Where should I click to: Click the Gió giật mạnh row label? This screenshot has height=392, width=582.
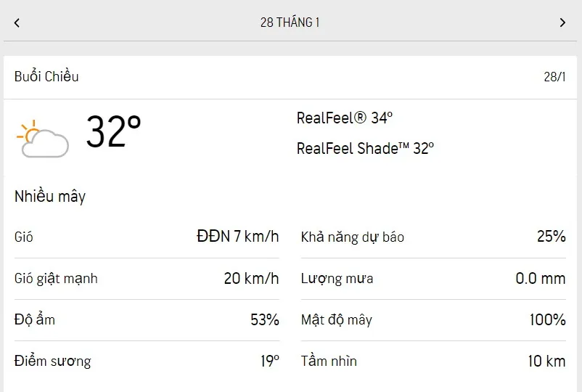[56, 279]
